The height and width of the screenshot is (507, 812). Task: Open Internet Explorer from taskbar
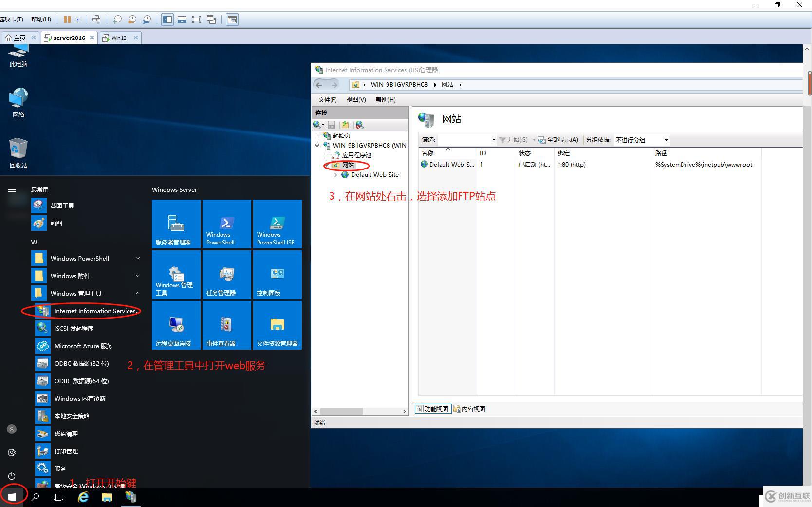coord(83,497)
